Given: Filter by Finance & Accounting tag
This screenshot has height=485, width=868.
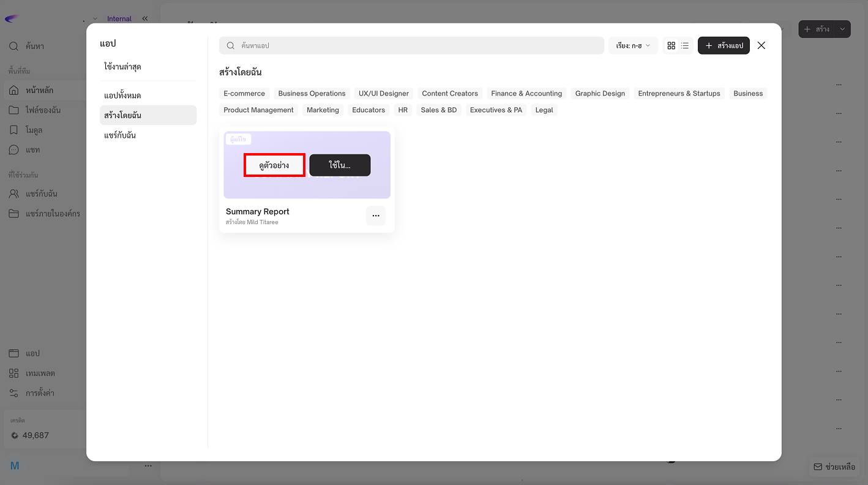Looking at the screenshot, I should coord(526,94).
